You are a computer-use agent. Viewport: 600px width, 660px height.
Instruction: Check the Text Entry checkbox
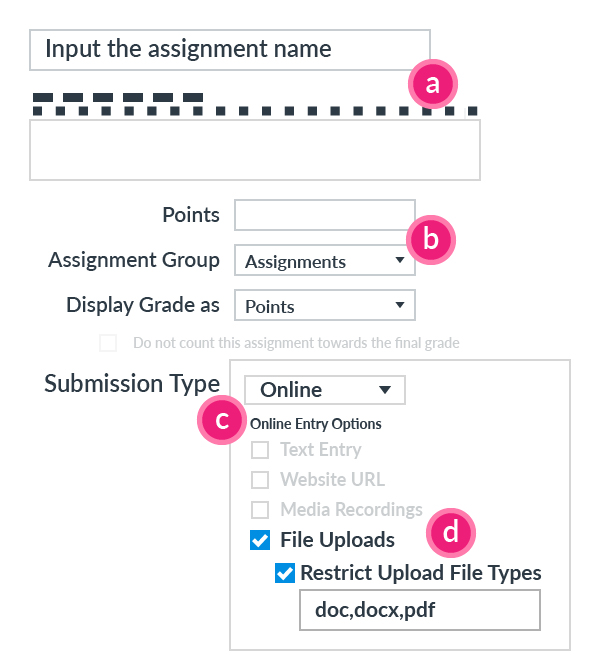coord(260,451)
